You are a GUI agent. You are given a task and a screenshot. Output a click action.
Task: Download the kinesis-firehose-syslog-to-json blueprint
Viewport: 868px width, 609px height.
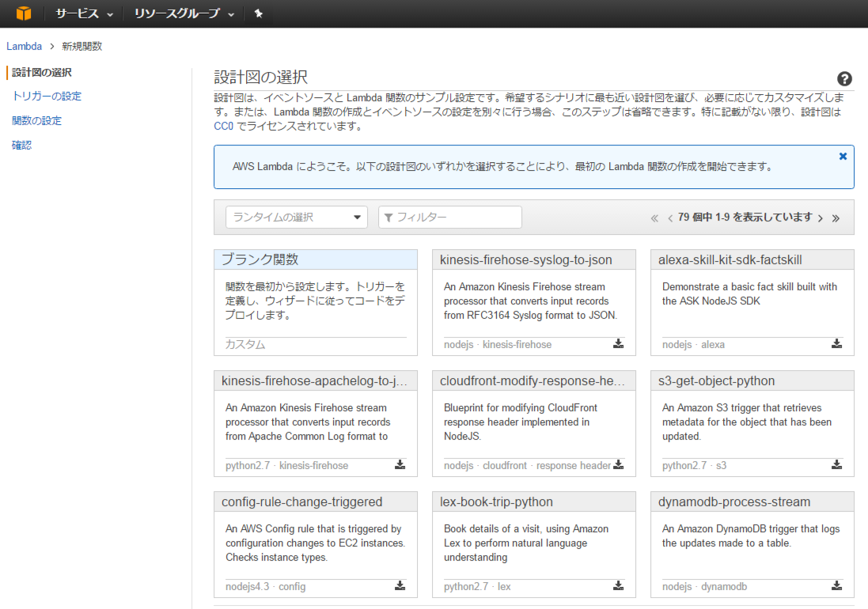pyautogui.click(x=618, y=343)
